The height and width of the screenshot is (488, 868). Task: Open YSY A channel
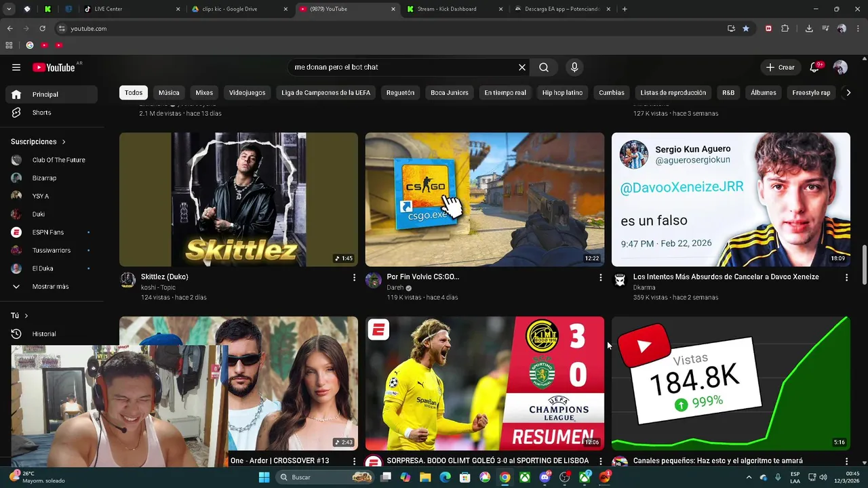53,196
